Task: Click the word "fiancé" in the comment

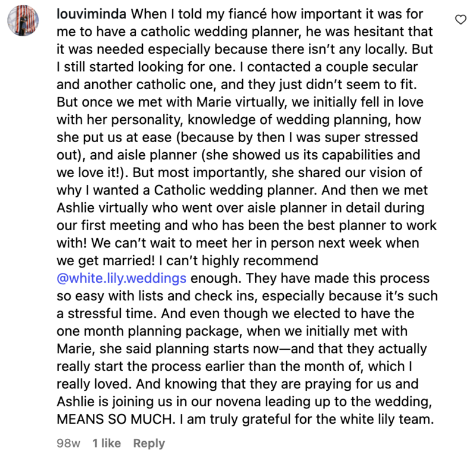Action: (x=249, y=13)
